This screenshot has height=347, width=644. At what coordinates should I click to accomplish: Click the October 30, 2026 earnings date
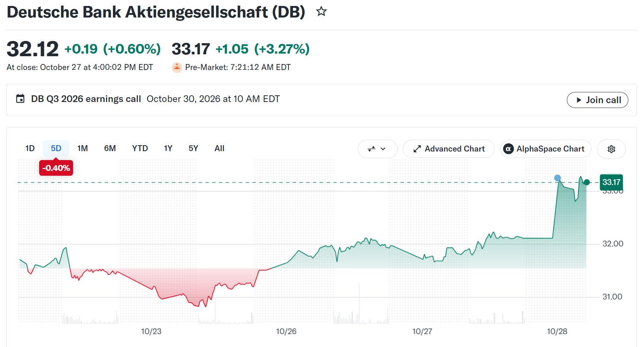click(x=213, y=99)
